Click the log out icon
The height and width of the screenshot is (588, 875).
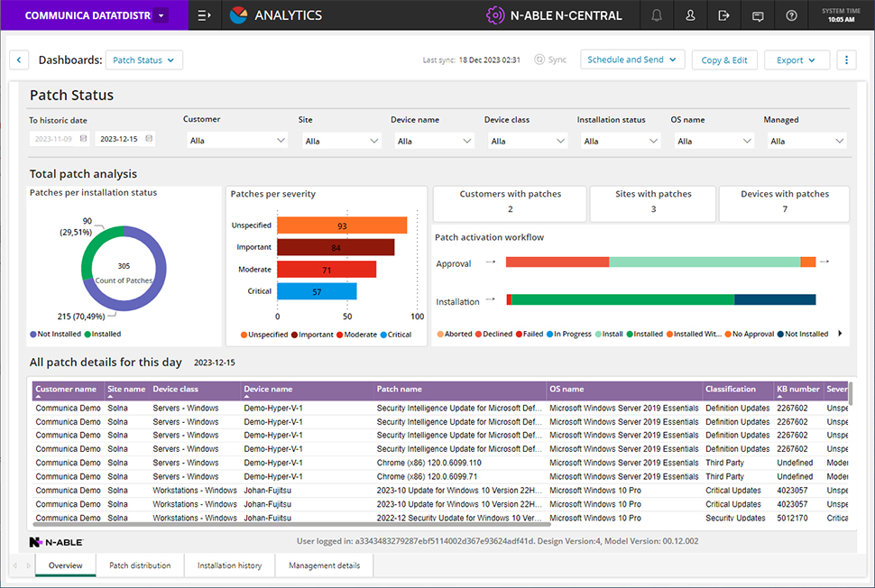tap(723, 15)
